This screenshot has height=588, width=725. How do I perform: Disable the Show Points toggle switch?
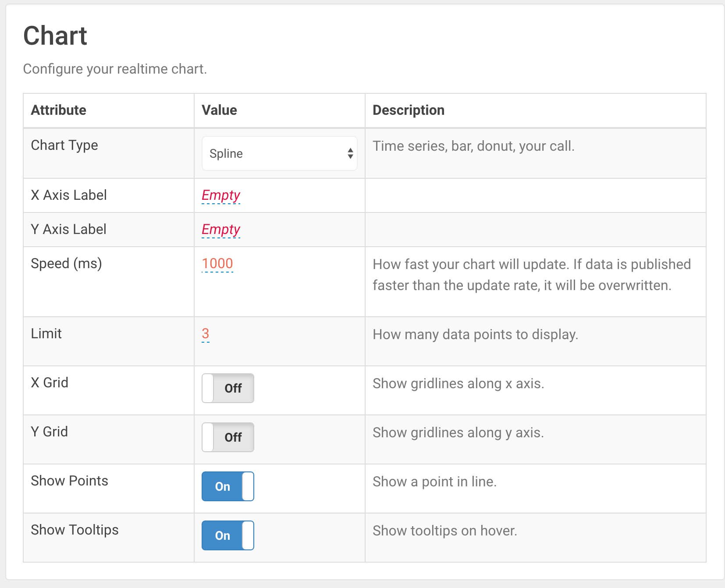pos(227,486)
